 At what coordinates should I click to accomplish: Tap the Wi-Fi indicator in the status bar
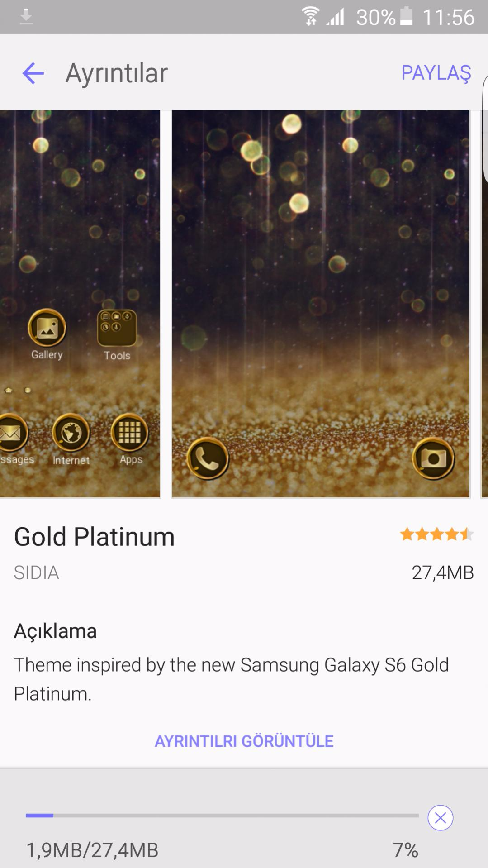point(311,17)
